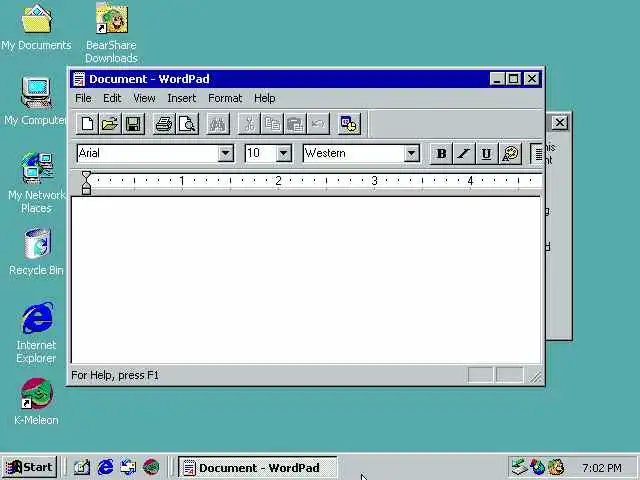
Task: Click the Open folder toolbar icon
Action: click(x=110, y=124)
